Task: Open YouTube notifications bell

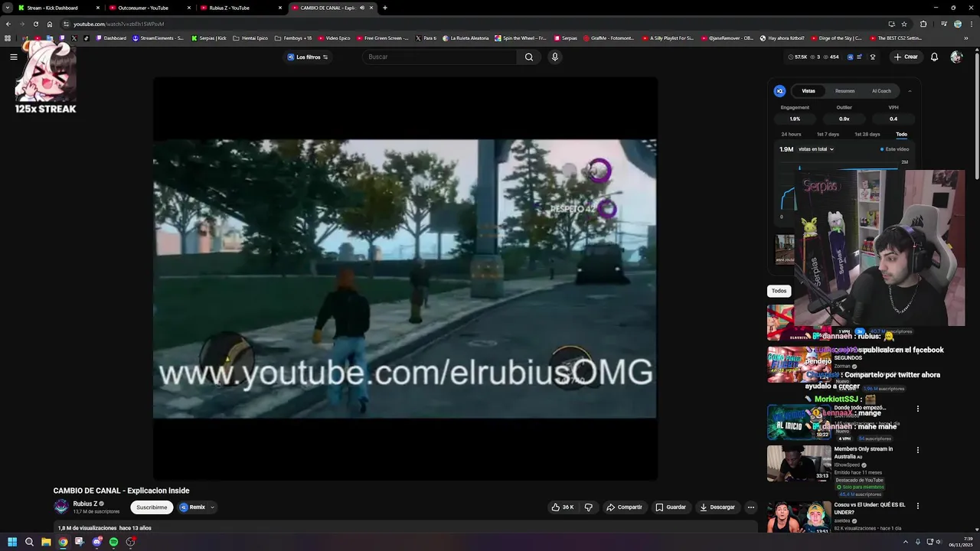Action: pyautogui.click(x=934, y=57)
